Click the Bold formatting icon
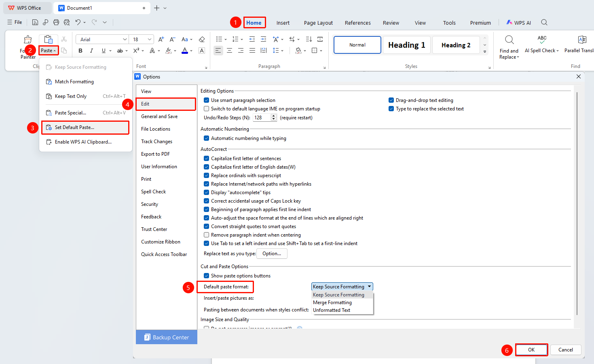Viewport: 594px width, 364px height. (x=80, y=51)
